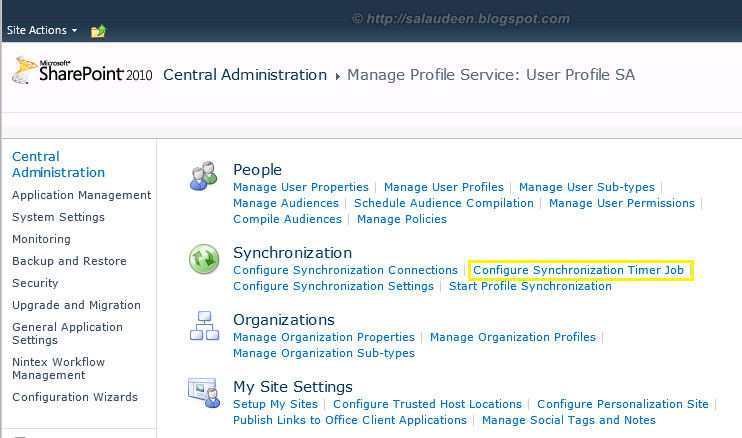
Task: Click Start Profile Synchronization
Action: [x=530, y=286]
